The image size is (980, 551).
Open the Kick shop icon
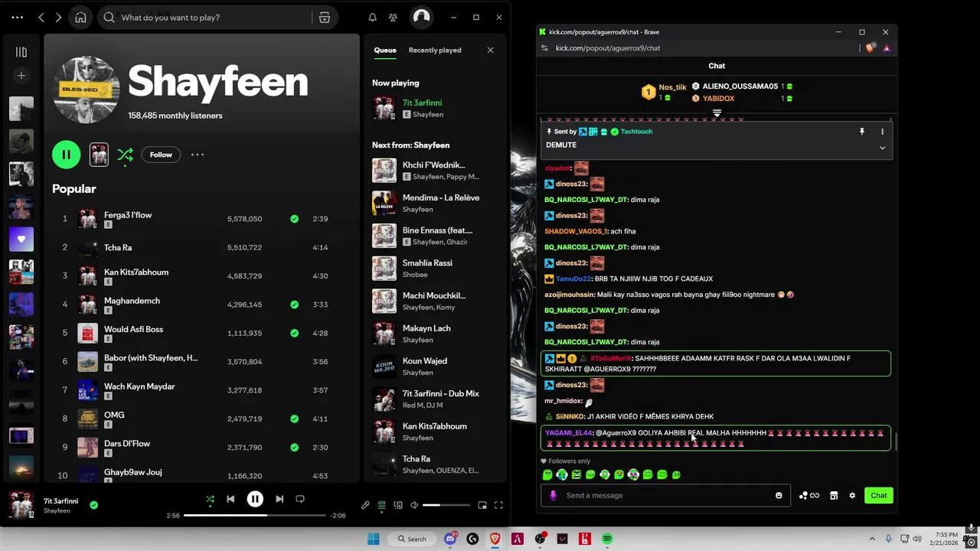point(834,495)
